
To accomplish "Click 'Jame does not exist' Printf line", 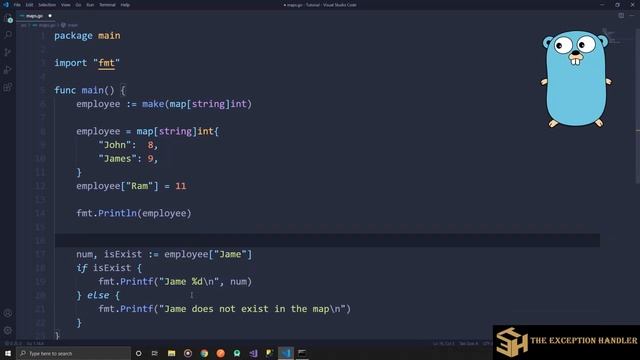I will [x=224, y=309].
